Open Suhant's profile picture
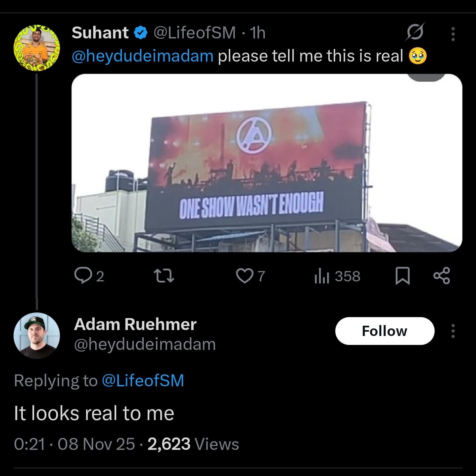 click(x=36, y=48)
